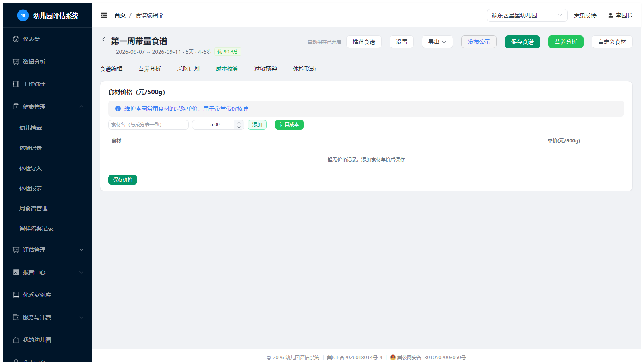Click the 工作统计 sidebar icon

[x=16, y=84]
